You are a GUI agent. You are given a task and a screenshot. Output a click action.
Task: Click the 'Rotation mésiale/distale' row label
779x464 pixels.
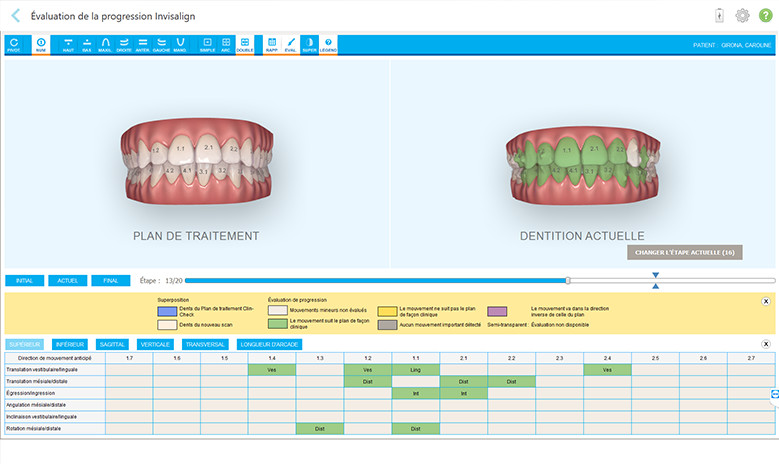pyautogui.click(x=34, y=428)
